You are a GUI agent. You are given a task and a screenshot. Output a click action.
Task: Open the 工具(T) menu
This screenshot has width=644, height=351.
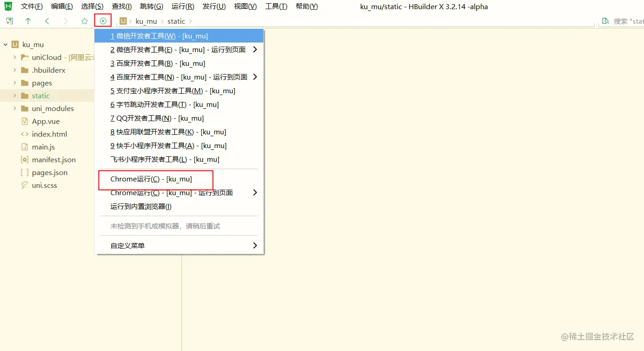pyautogui.click(x=277, y=6)
